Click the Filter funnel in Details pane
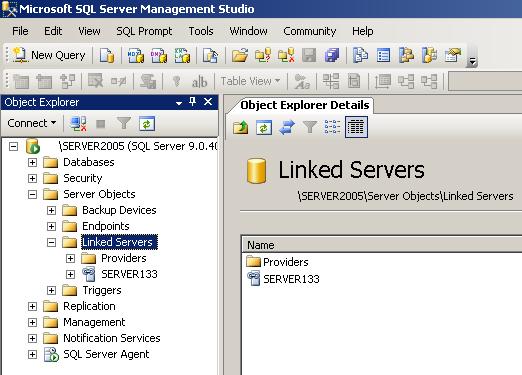 point(310,127)
